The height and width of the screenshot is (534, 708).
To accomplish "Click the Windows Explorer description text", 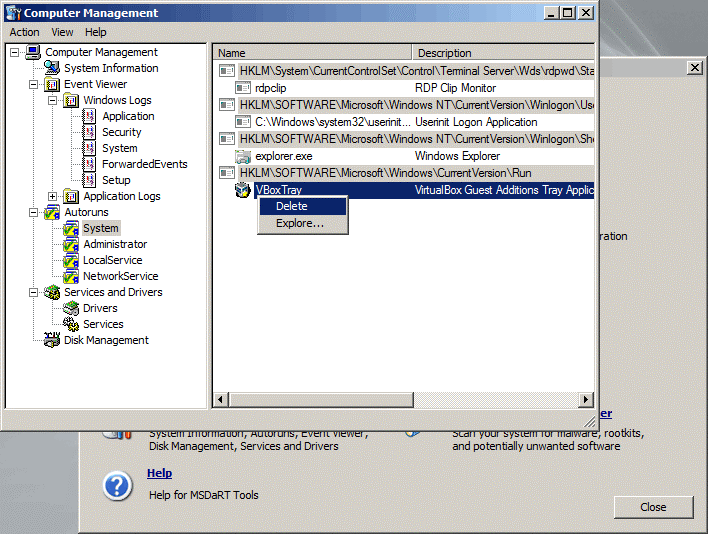I will coord(457,156).
